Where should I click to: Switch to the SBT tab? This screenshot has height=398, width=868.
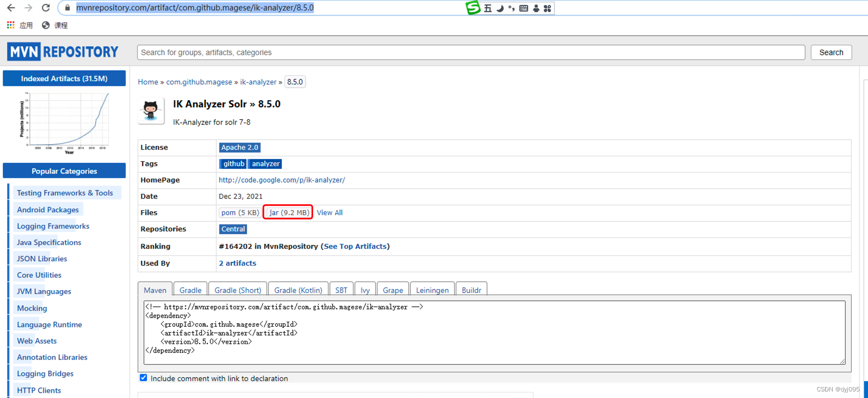342,290
